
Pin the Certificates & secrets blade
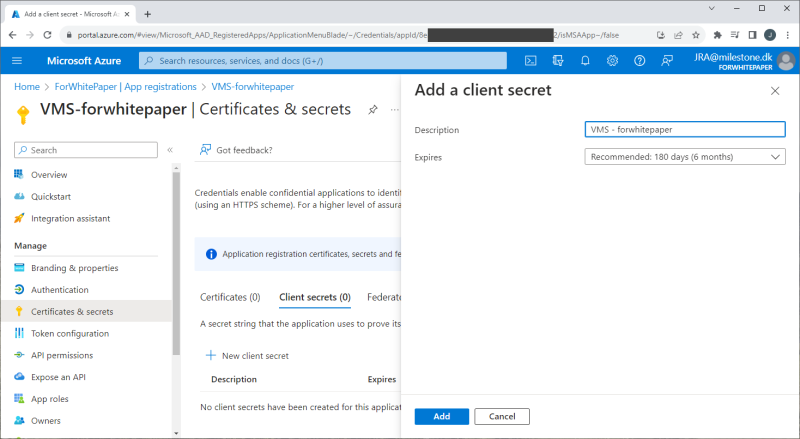(x=373, y=109)
